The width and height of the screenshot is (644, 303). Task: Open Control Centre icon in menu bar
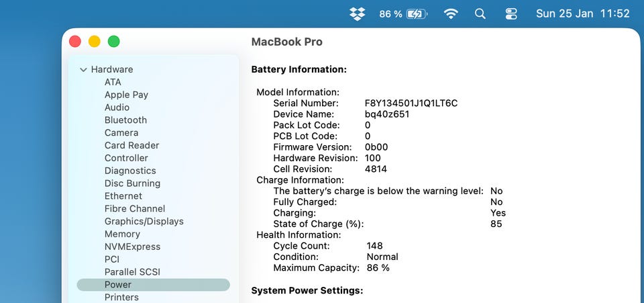(x=511, y=13)
